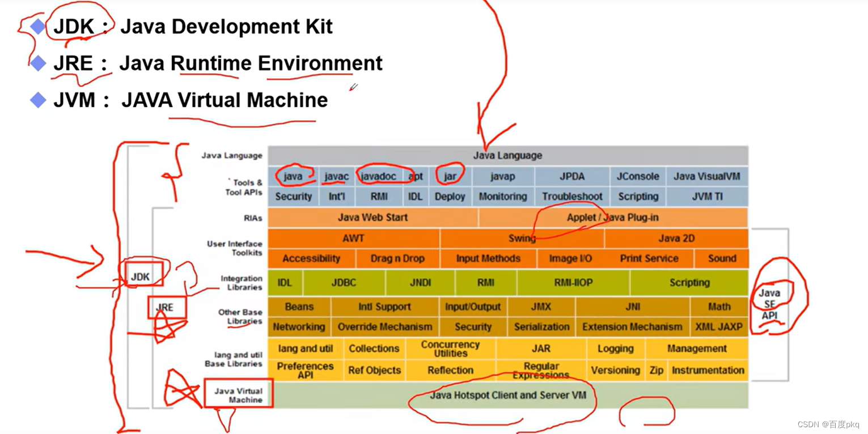
Task: Click the 'JDK : Java Development Kit' heading line
Action: [193, 27]
